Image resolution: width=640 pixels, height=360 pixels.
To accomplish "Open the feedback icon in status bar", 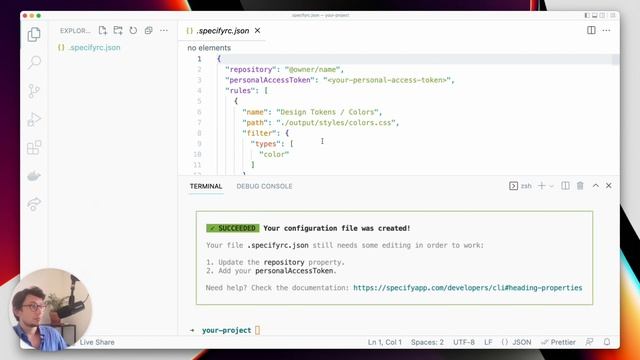I will tap(589, 342).
